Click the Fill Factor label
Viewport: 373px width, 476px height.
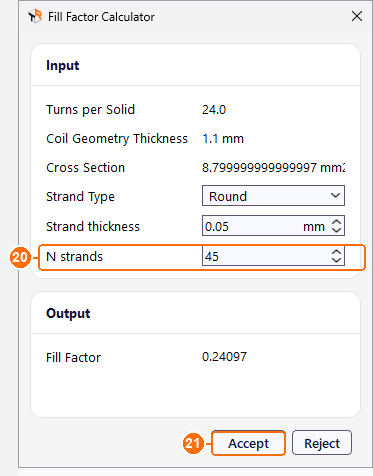73,358
